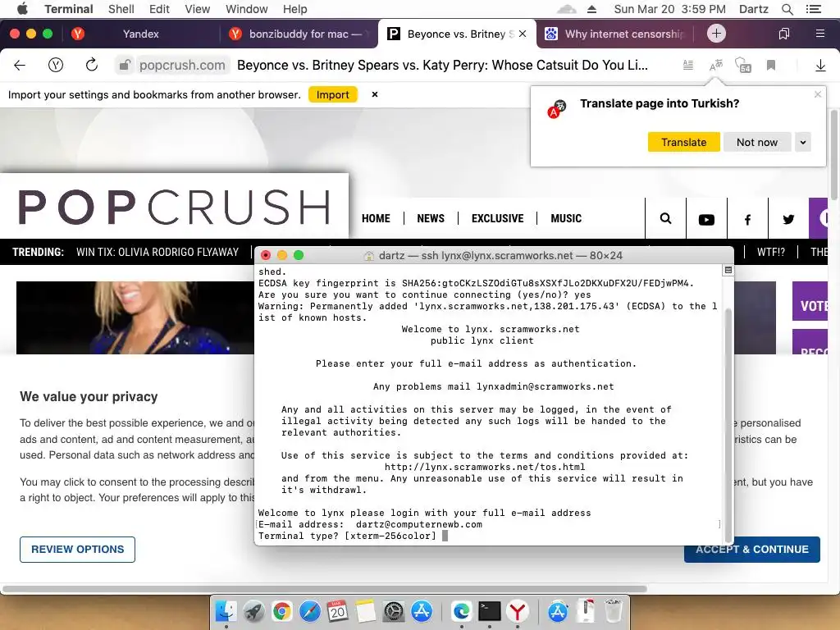This screenshot has height=630, width=840.
Task: Open Spotlight search in menu bar
Action: [787, 9]
